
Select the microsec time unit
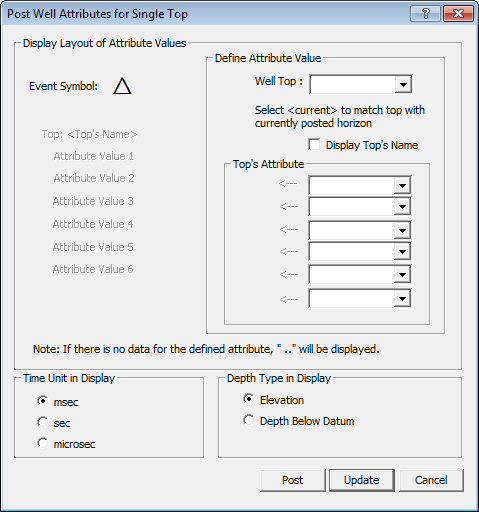(43, 443)
